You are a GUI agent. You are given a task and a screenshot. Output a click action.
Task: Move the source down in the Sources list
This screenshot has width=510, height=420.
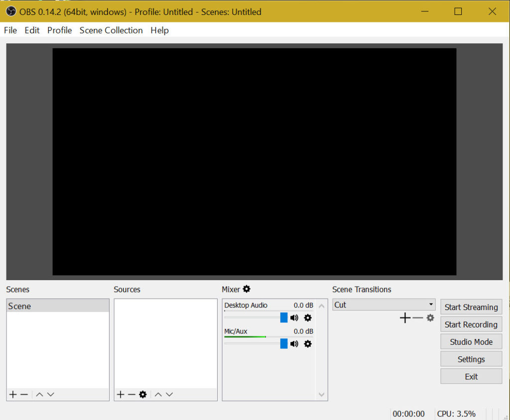[169, 394]
